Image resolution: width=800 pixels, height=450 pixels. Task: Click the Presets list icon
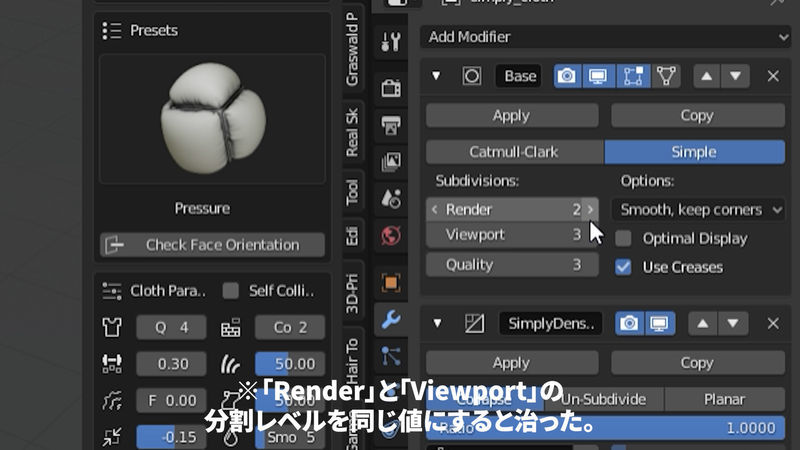(x=112, y=31)
